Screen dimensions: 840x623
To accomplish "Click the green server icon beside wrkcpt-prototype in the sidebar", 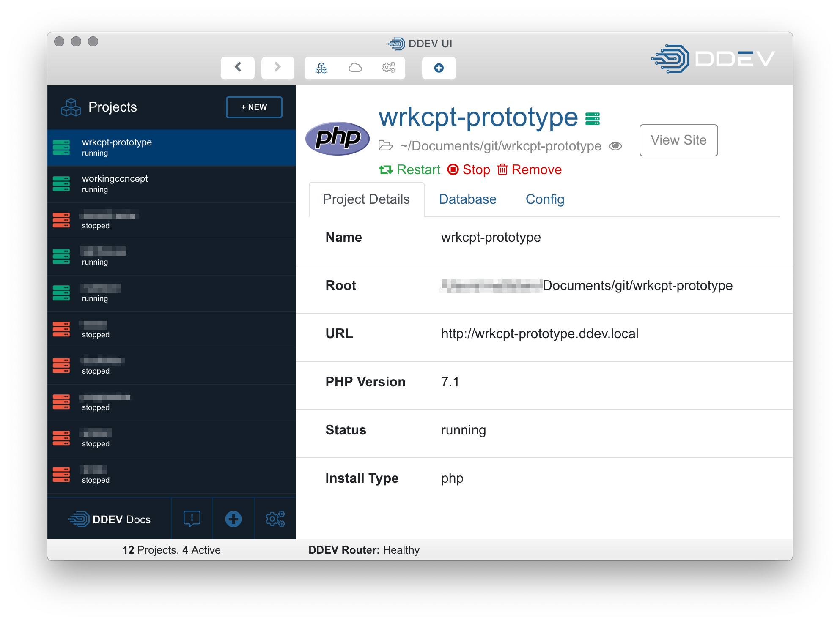I will (x=61, y=148).
